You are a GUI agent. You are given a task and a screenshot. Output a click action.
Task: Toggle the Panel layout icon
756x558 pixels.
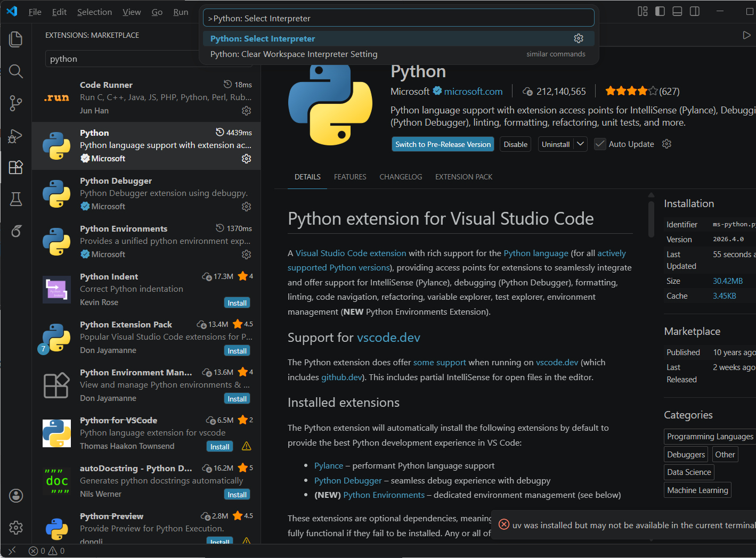point(677,11)
